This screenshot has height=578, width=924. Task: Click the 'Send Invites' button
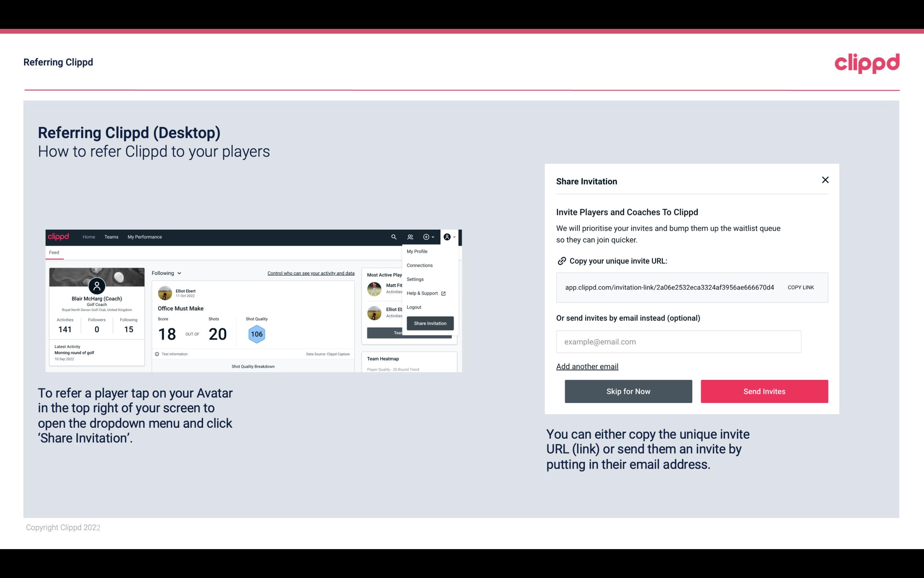click(x=764, y=391)
